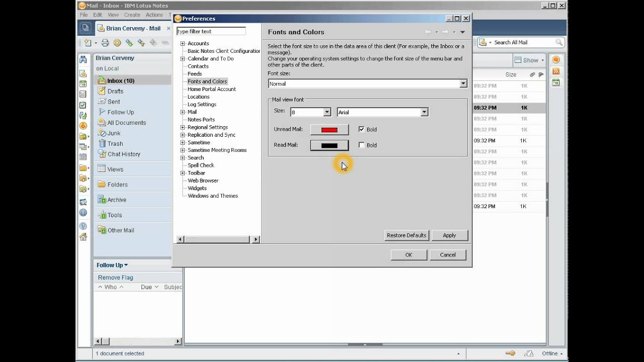Click the Restore Defaults button
This screenshot has width=644, height=362.
click(407, 235)
